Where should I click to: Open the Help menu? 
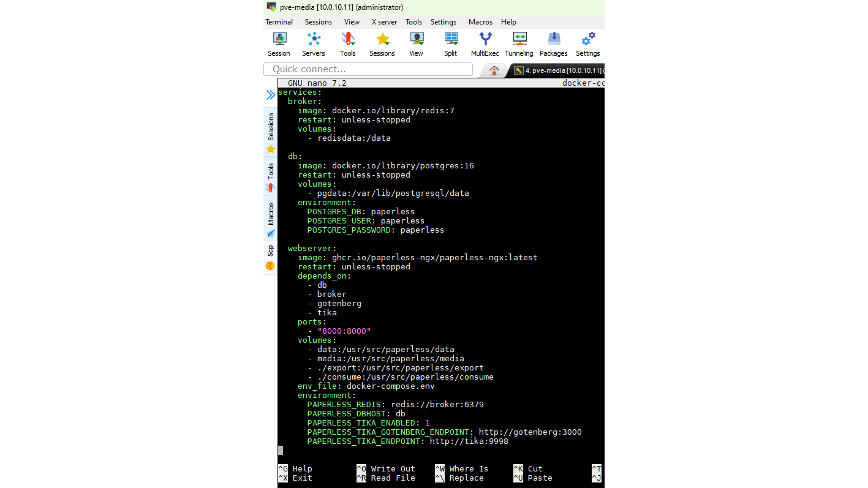pyautogui.click(x=509, y=22)
